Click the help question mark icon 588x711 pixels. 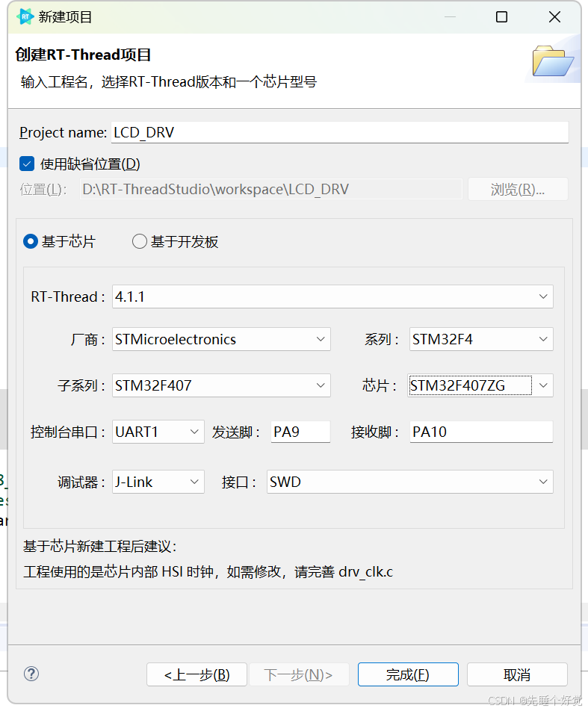point(31,674)
